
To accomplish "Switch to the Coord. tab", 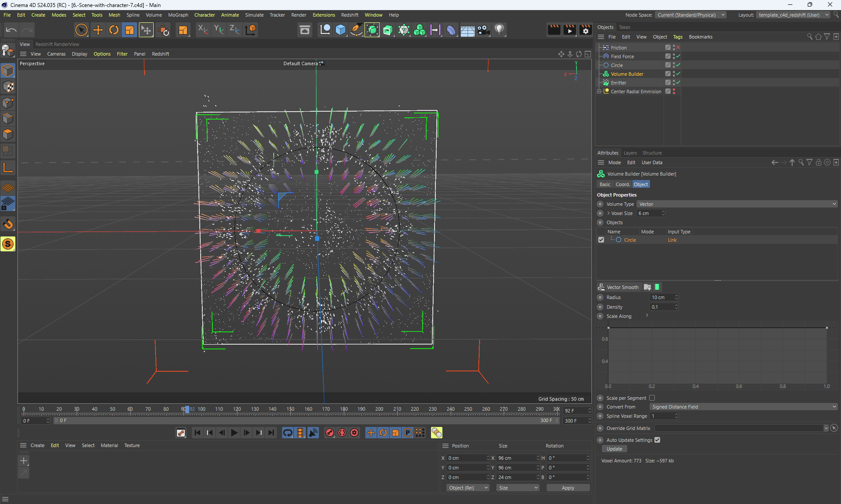I will [622, 184].
